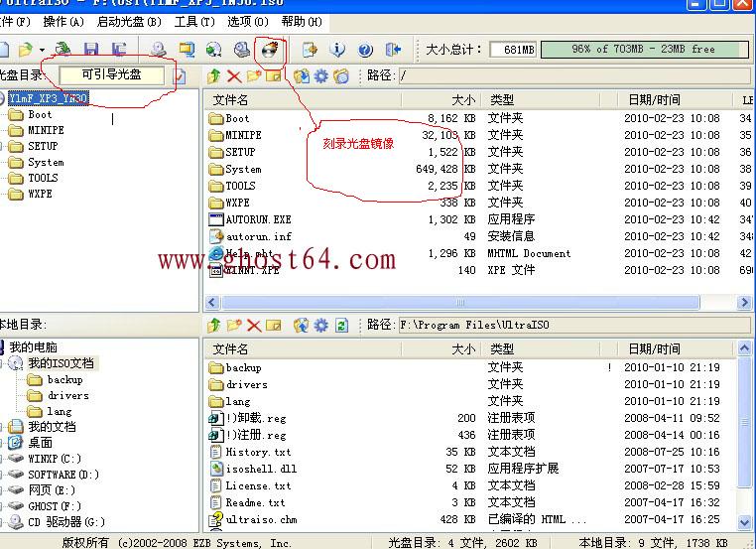Open the 工具(T) menu

194,22
